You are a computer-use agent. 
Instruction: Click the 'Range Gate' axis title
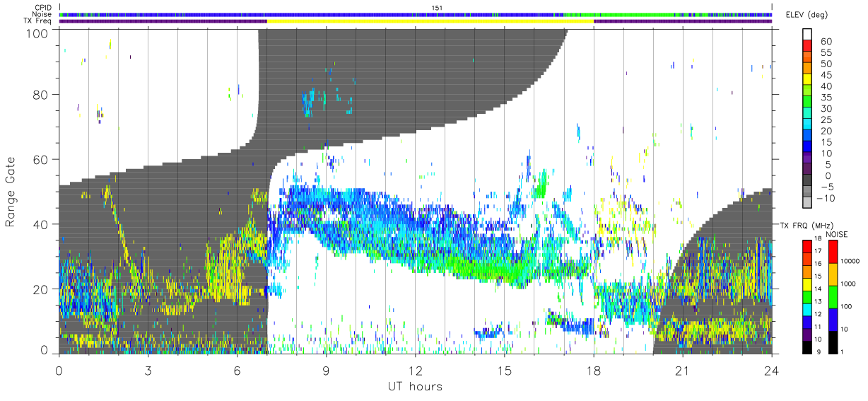11,191
